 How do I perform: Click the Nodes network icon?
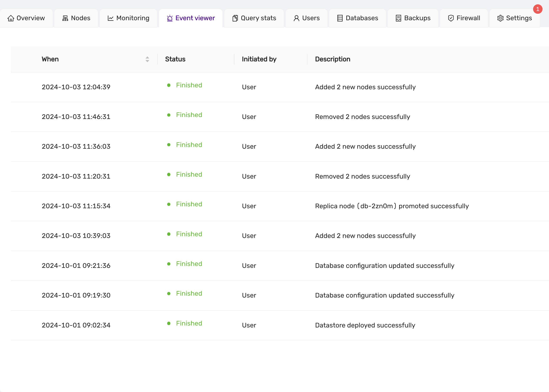(x=65, y=18)
